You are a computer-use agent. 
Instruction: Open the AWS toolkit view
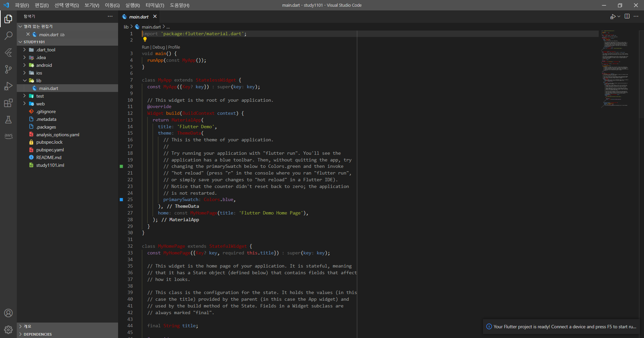8,136
